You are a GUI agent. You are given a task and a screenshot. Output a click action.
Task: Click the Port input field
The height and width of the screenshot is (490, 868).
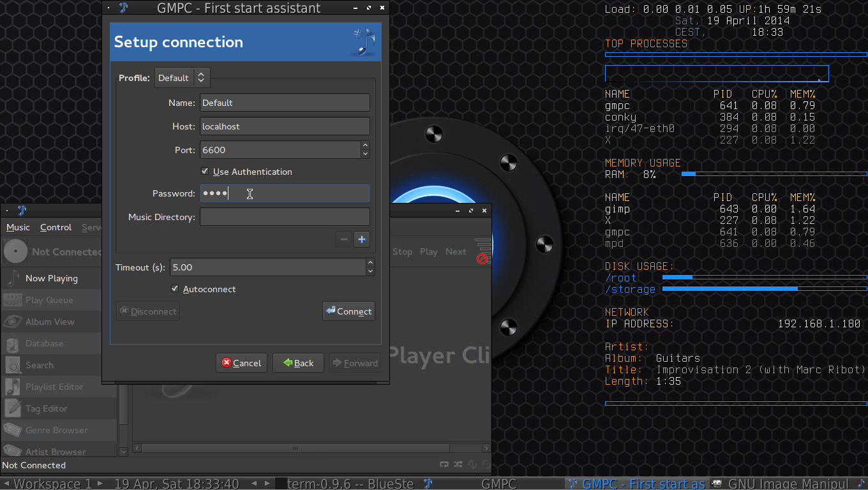pos(280,150)
